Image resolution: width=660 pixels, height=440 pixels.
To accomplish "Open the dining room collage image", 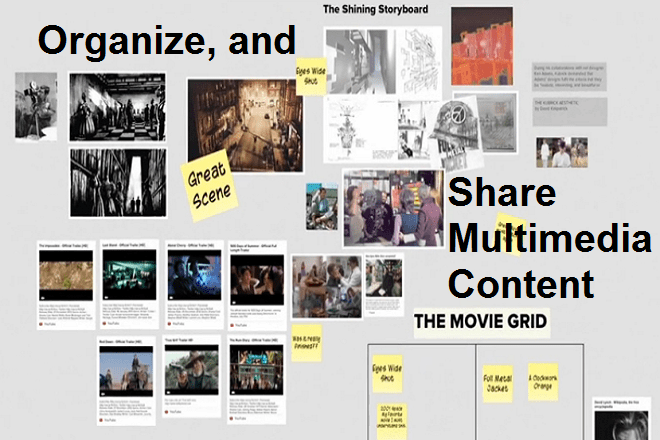I will [327, 286].
